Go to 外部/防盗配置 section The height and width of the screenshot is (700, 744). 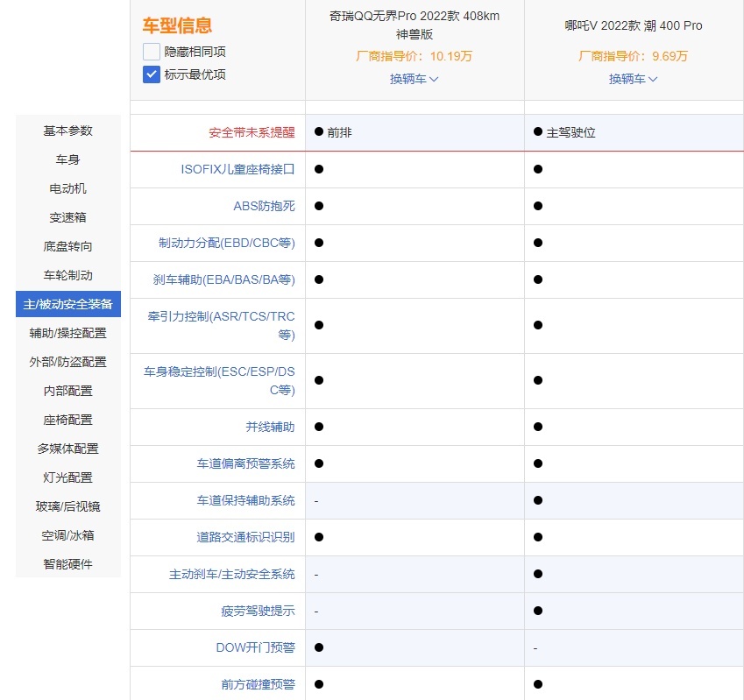(x=67, y=362)
